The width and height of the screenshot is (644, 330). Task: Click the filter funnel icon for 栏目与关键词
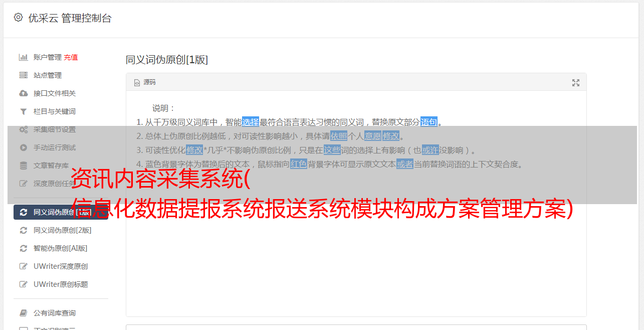click(24, 111)
